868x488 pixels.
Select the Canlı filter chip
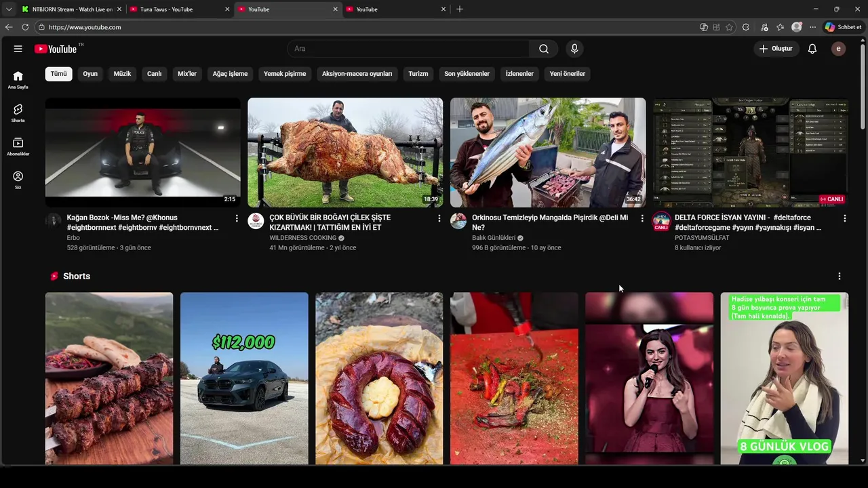click(x=155, y=74)
